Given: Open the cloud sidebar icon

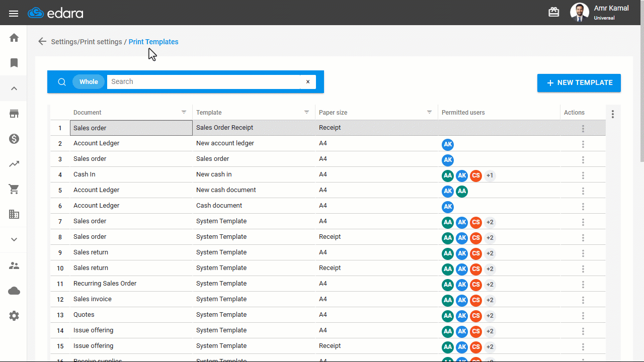Looking at the screenshot, I should tap(14, 291).
